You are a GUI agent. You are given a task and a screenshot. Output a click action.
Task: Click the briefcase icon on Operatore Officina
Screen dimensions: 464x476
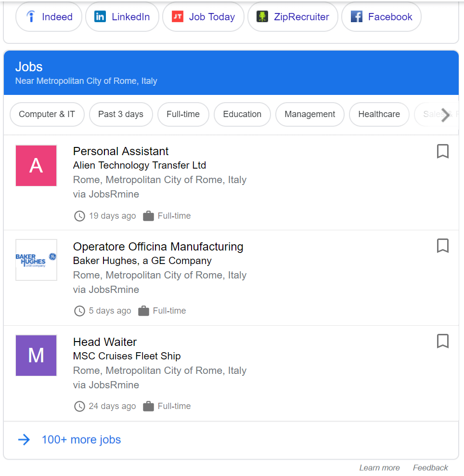coord(143,311)
